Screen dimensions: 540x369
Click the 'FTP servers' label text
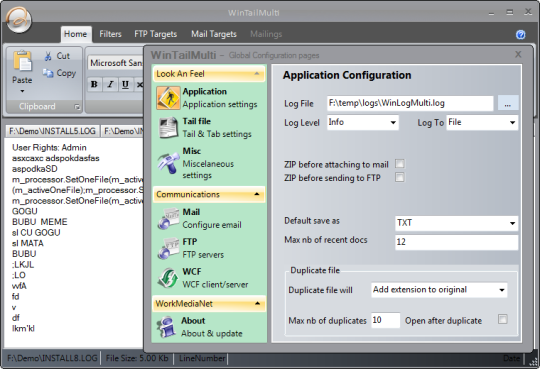click(203, 255)
